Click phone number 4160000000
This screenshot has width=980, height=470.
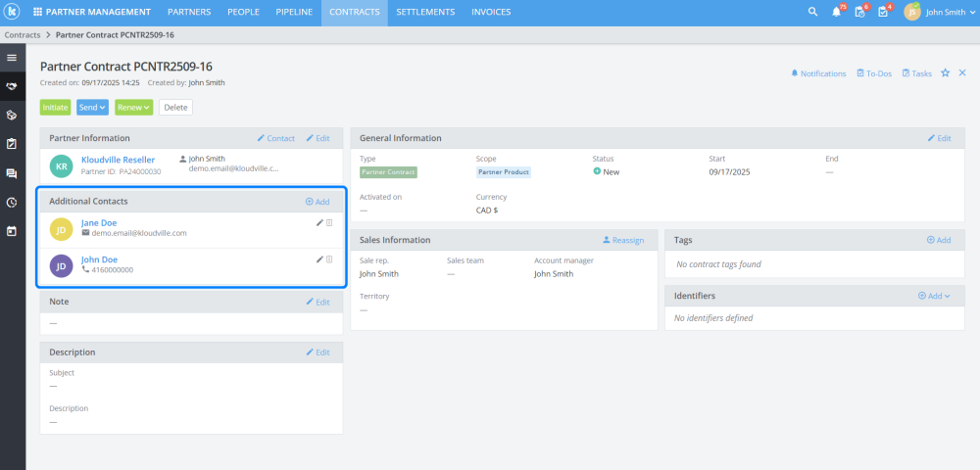pyautogui.click(x=113, y=270)
